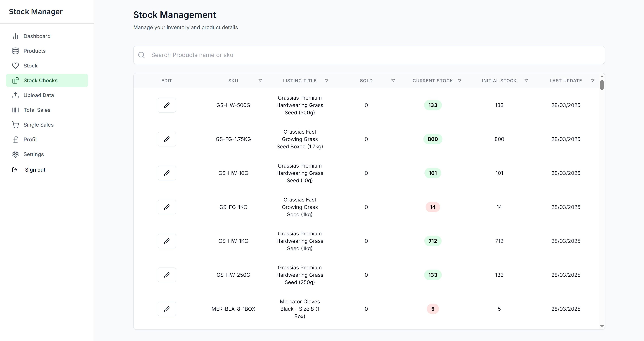Edit the GS-HW-500G row with pencil
644x341 pixels.
[x=167, y=105]
